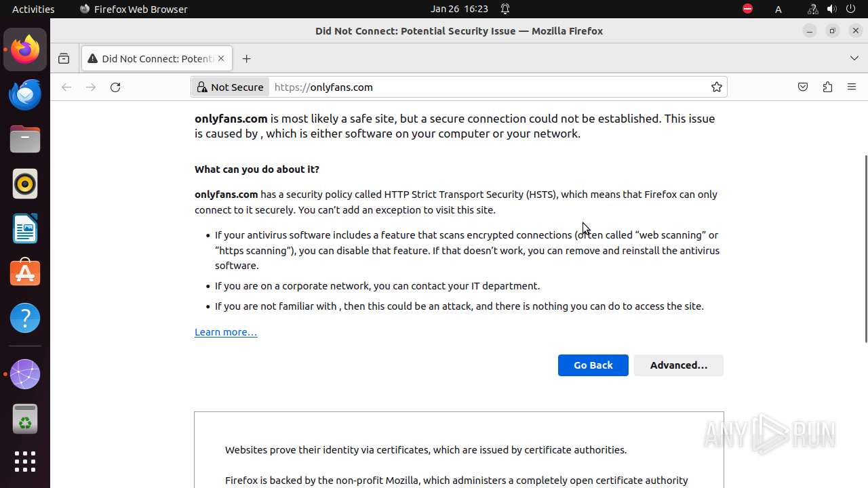Click the paragraph starting 'Firefox is backed by'

coord(456,481)
